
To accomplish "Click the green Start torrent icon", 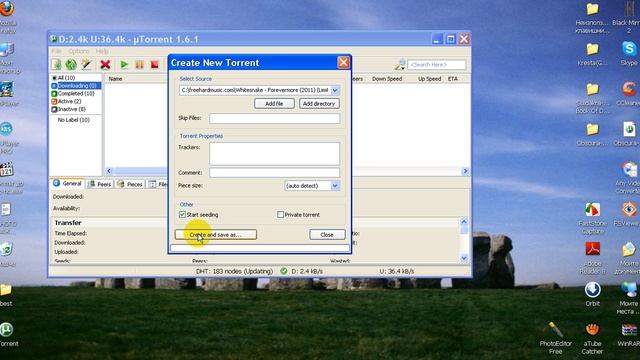I will tap(124, 64).
